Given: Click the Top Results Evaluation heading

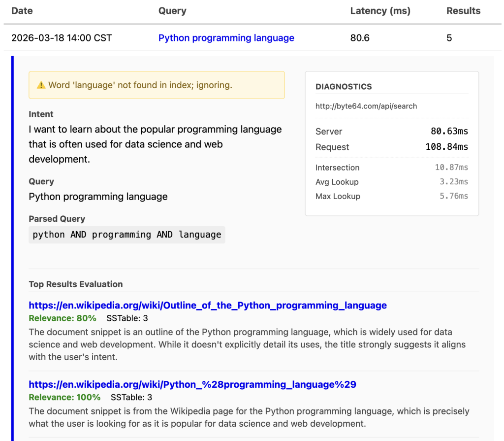Looking at the screenshot, I should pos(75,284).
